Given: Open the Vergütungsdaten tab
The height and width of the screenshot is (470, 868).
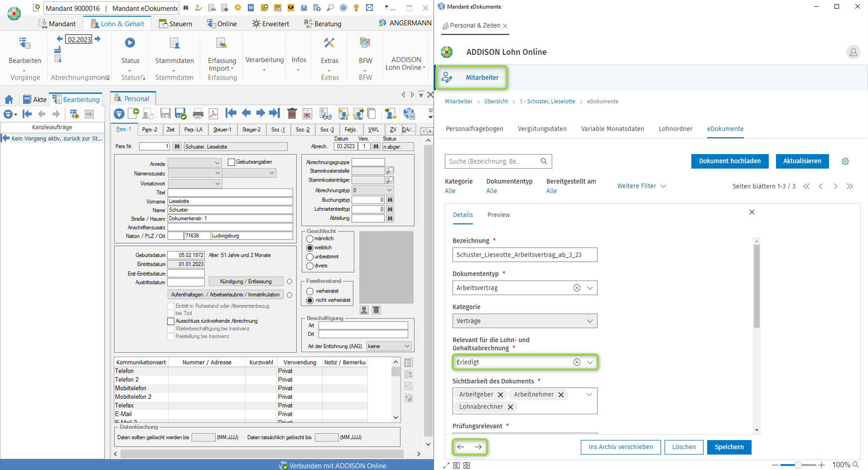Looking at the screenshot, I should pos(542,129).
